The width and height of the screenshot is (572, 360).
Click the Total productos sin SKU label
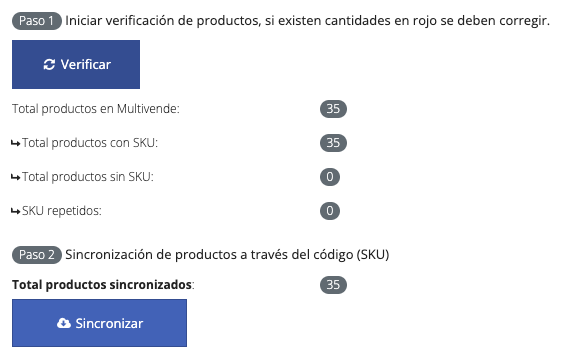[x=88, y=177]
